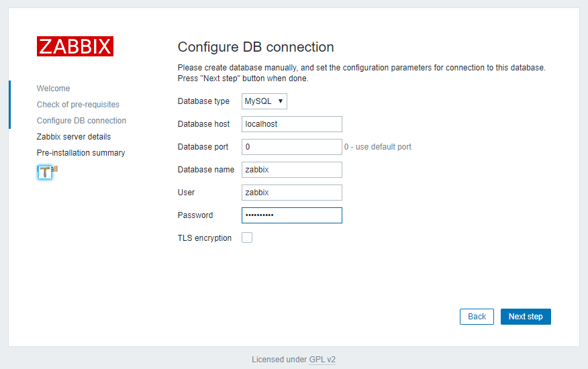Enable the TLS encryption checkbox
Image resolution: width=588 pixels, height=369 pixels.
point(247,238)
